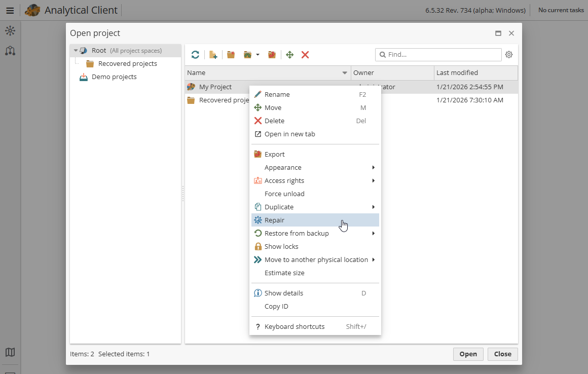Click the Open button

pyautogui.click(x=468, y=354)
